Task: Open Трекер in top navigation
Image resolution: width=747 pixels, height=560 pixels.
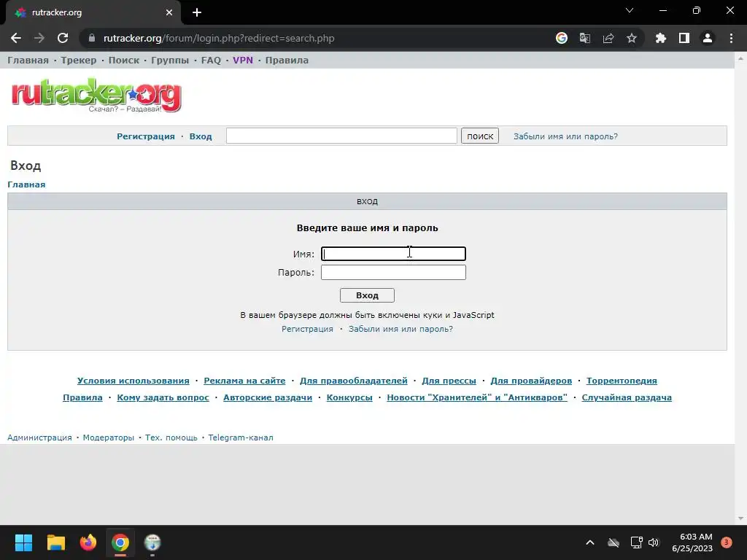Action: (x=79, y=61)
